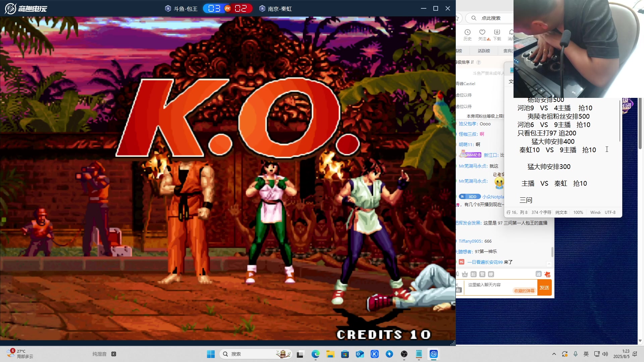Image resolution: width=644 pixels, height=362 pixels.
Task: Open the Windows Start menu
Action: pyautogui.click(x=211, y=354)
